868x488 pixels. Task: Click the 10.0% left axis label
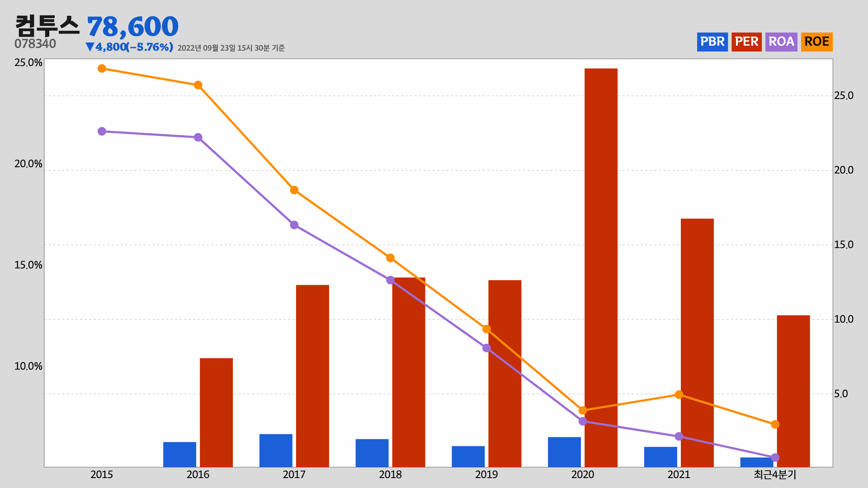coord(28,366)
